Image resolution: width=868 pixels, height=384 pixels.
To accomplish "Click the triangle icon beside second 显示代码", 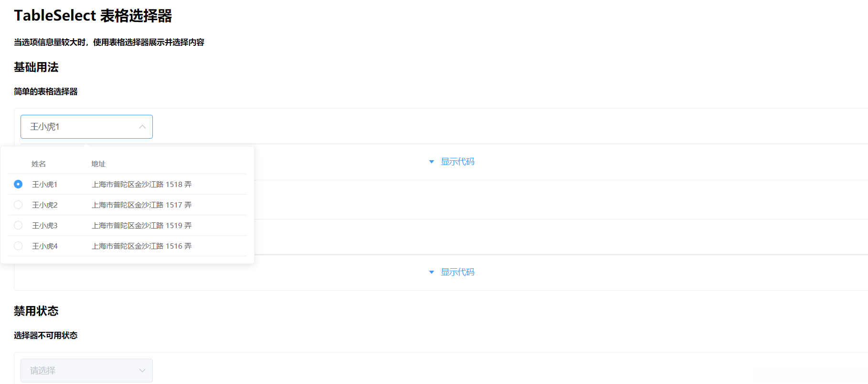I will pyautogui.click(x=431, y=272).
